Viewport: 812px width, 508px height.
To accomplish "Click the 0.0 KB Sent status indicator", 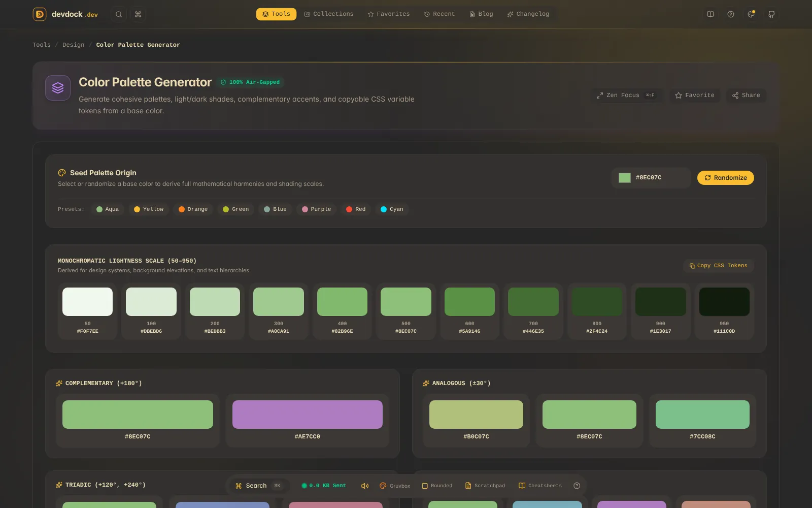I will pyautogui.click(x=324, y=486).
